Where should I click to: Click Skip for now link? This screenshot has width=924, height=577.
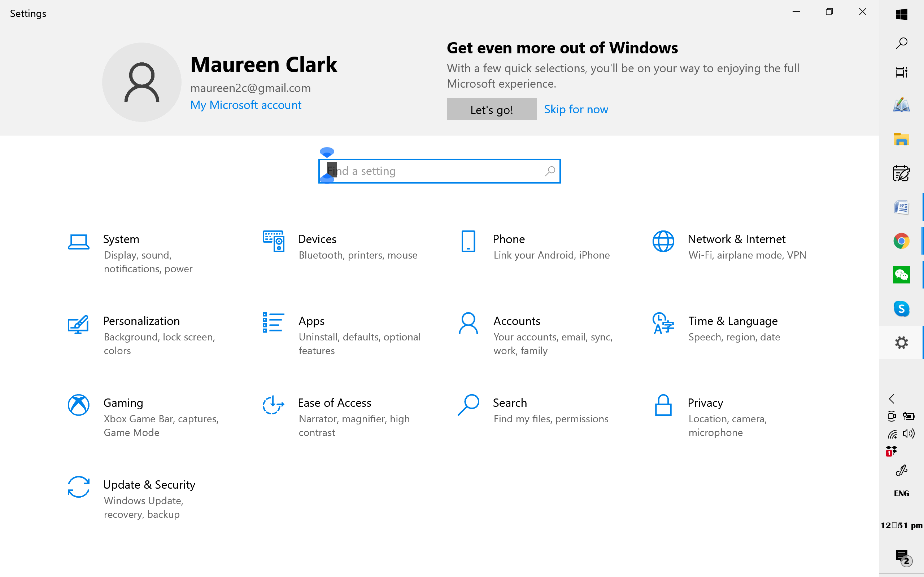point(576,109)
